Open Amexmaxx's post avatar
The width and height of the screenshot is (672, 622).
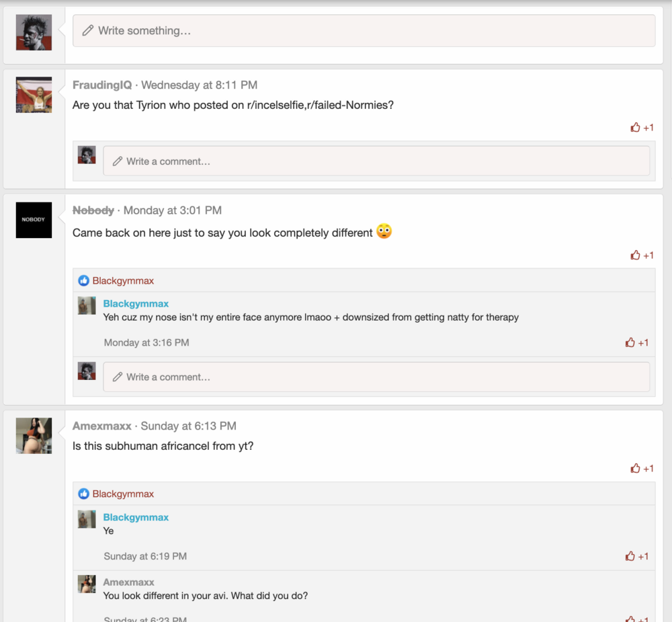pos(34,436)
